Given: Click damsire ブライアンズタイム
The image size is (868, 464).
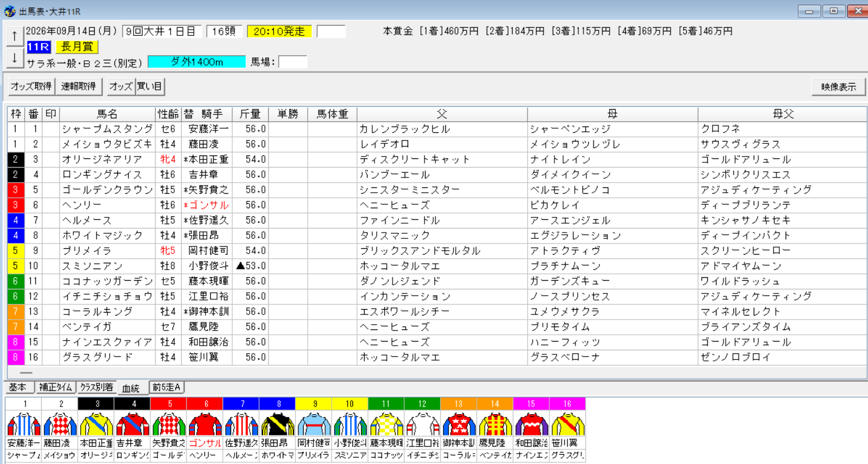Looking at the screenshot, I should tap(746, 327).
